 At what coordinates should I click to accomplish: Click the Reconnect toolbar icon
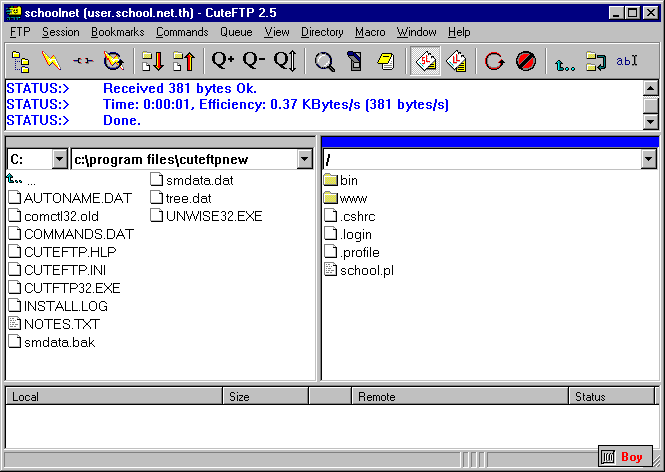click(x=114, y=61)
